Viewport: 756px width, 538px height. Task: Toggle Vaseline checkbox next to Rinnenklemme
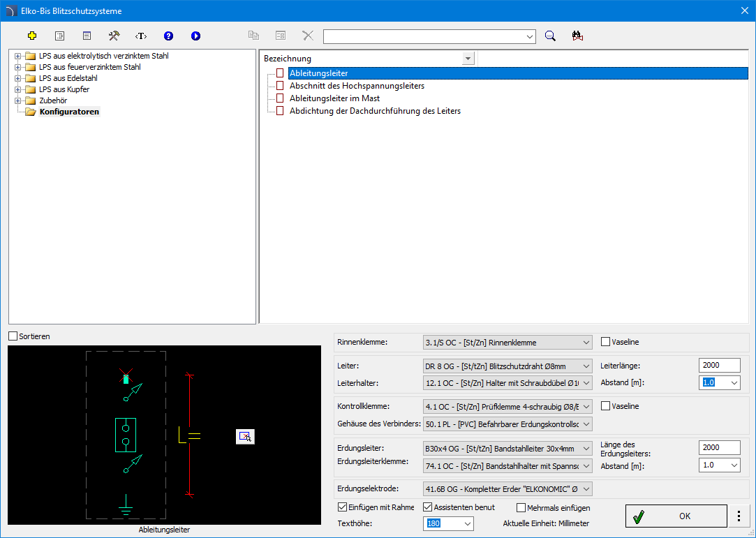pyautogui.click(x=606, y=342)
